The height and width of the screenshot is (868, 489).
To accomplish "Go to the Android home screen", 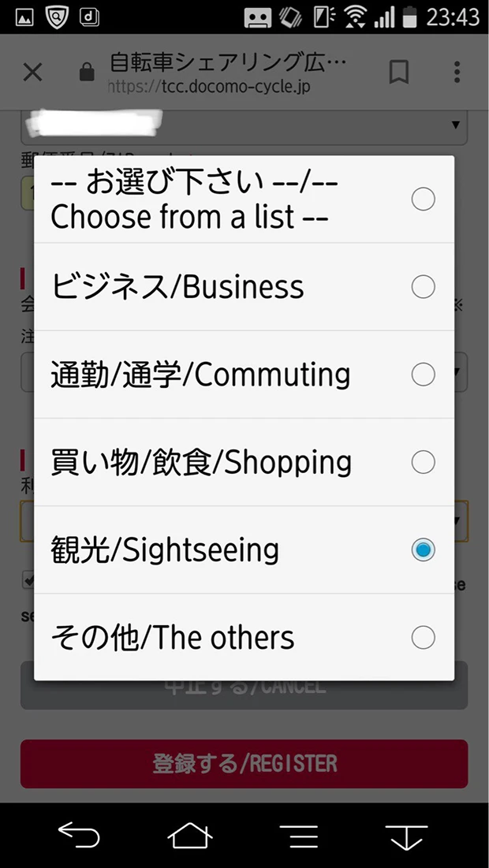I will [190, 836].
